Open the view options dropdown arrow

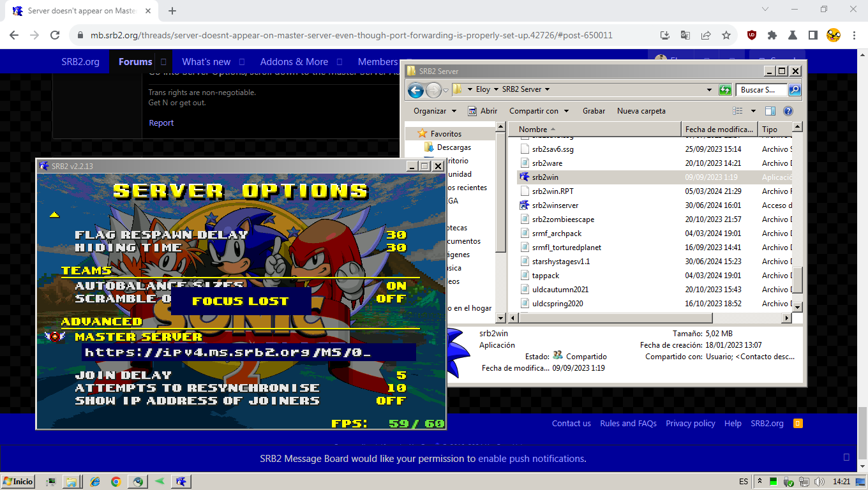(x=753, y=111)
